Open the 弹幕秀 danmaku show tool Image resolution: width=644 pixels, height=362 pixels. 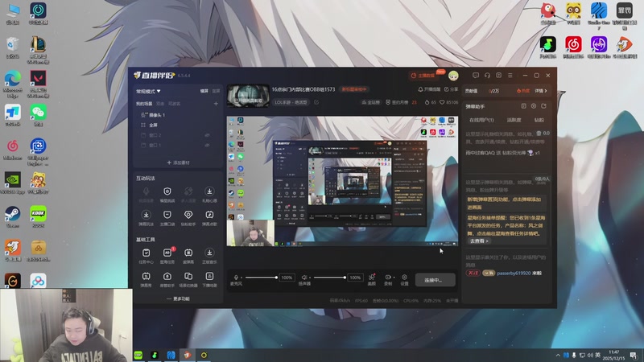click(146, 279)
